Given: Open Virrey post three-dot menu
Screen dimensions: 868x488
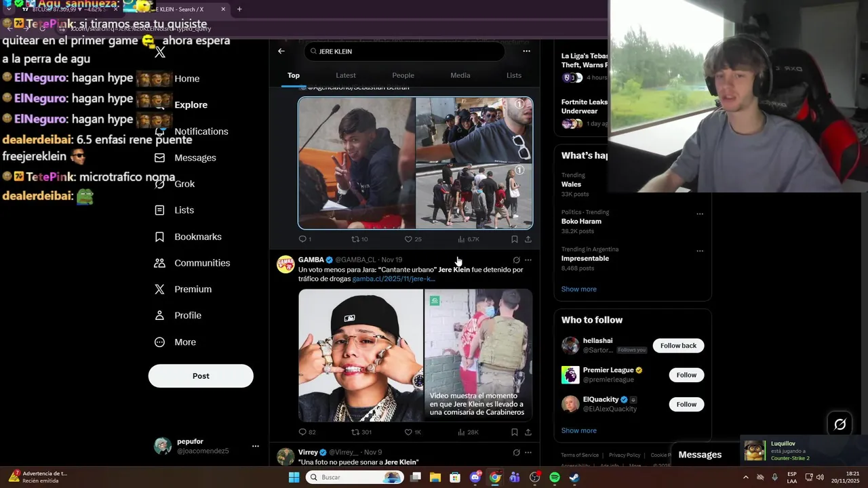Looking at the screenshot, I should tap(528, 452).
